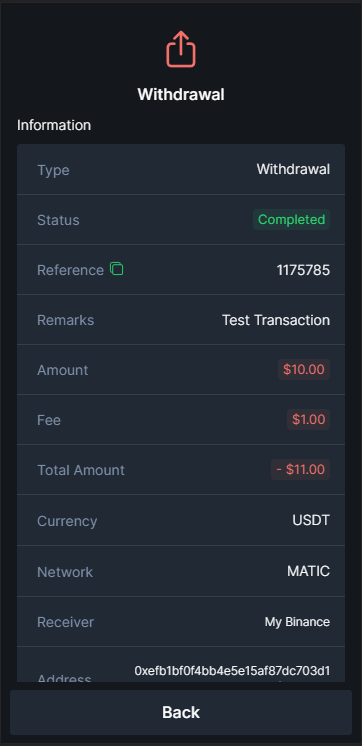Click the Total Amount label
The height and width of the screenshot is (746, 362).
click(x=81, y=470)
